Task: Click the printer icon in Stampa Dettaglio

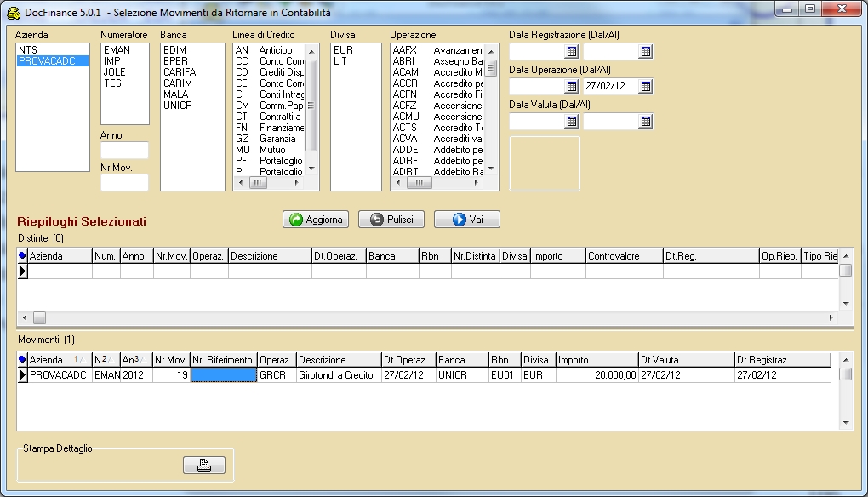Action: (x=204, y=466)
